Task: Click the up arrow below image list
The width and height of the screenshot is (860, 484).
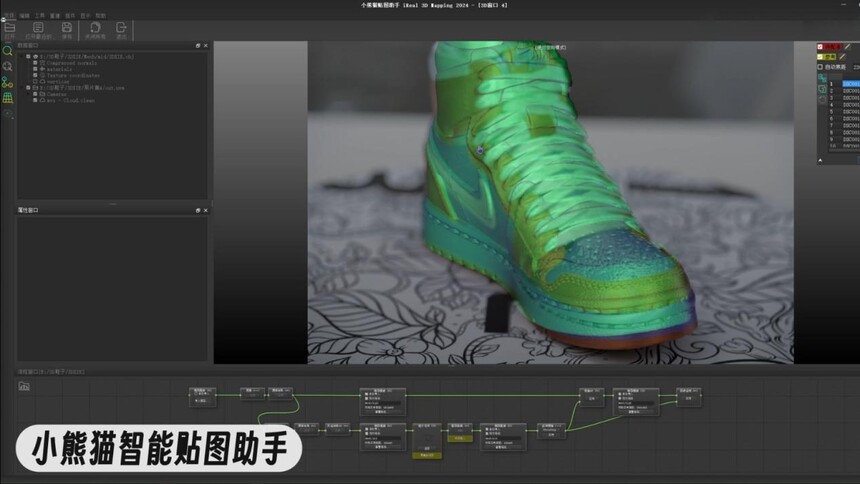Action: [820, 160]
